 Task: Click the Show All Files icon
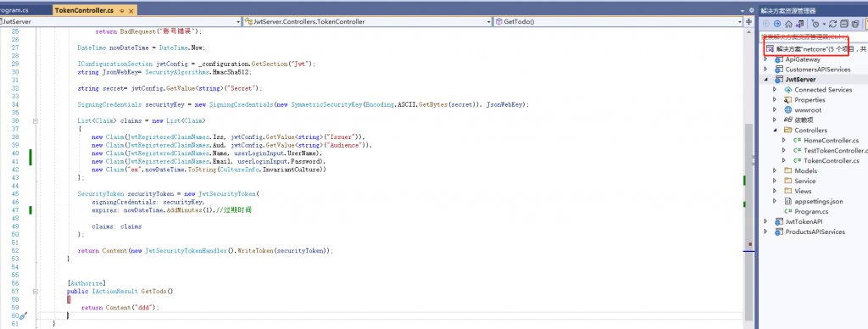click(x=855, y=24)
